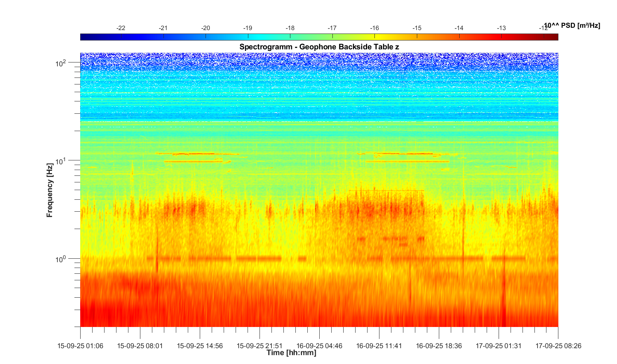Screen dimensions: 617x364
Task: Click the '17-09-25 08:26' time tick label
Action: pos(558,346)
